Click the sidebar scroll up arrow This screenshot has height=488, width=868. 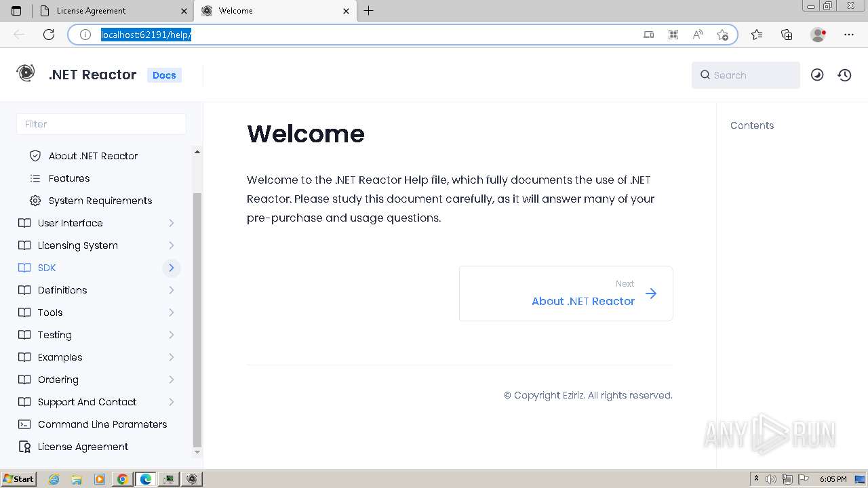point(197,152)
